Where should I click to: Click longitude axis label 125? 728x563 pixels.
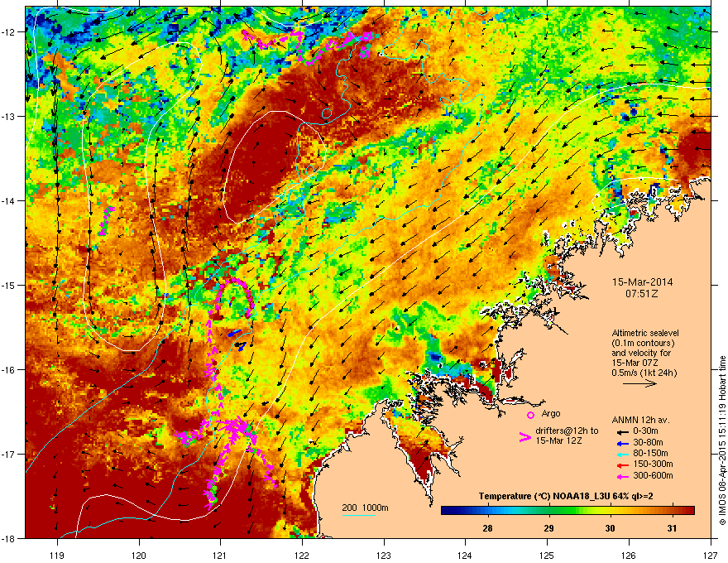(x=547, y=555)
